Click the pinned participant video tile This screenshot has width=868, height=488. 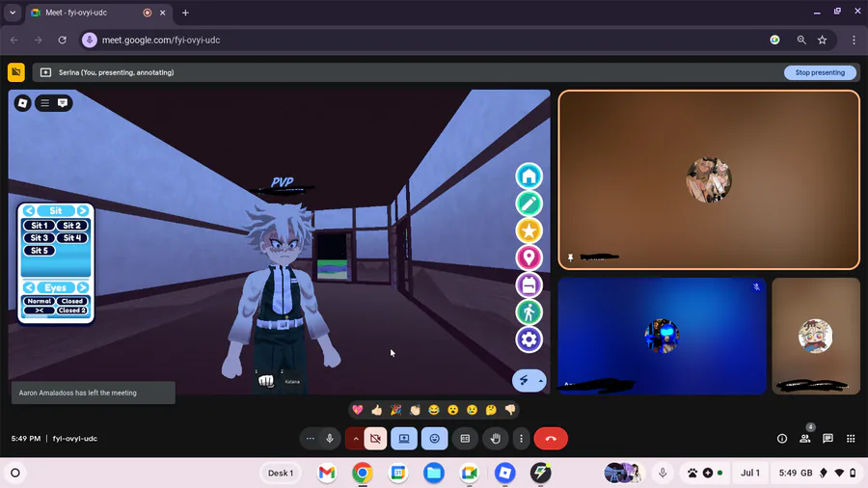tap(709, 179)
